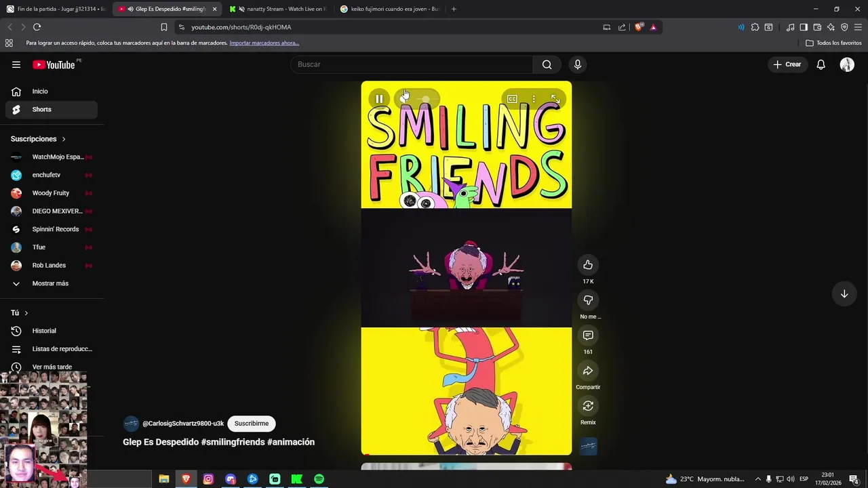
Task: Open the sound thumbnail below Remix
Action: click(x=589, y=447)
